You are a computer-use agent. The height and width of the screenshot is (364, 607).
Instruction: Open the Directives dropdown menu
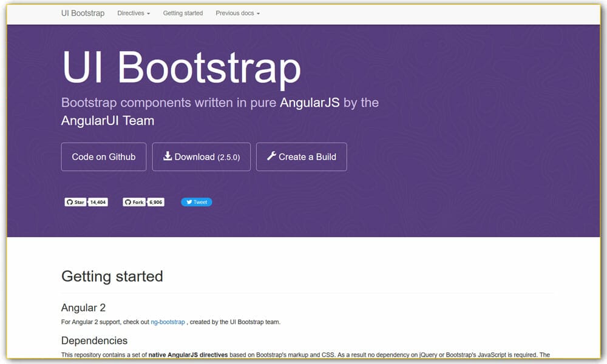pyautogui.click(x=133, y=13)
